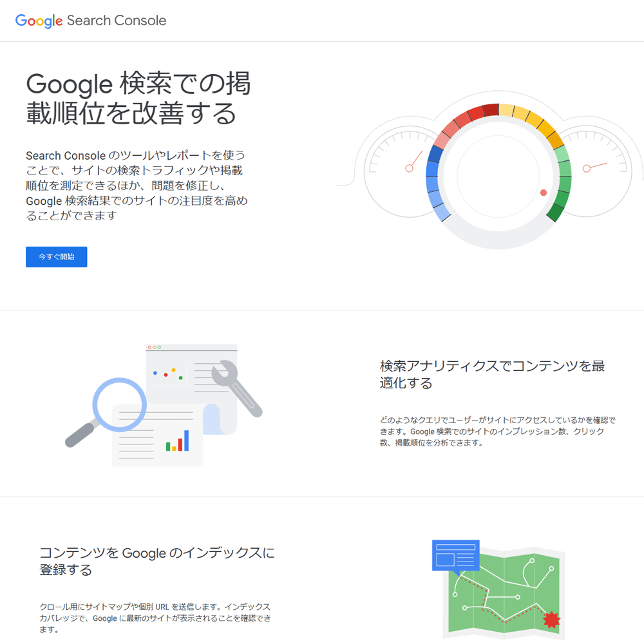Click the blue speech bubble card icon
644x644 pixels.
pos(455,555)
